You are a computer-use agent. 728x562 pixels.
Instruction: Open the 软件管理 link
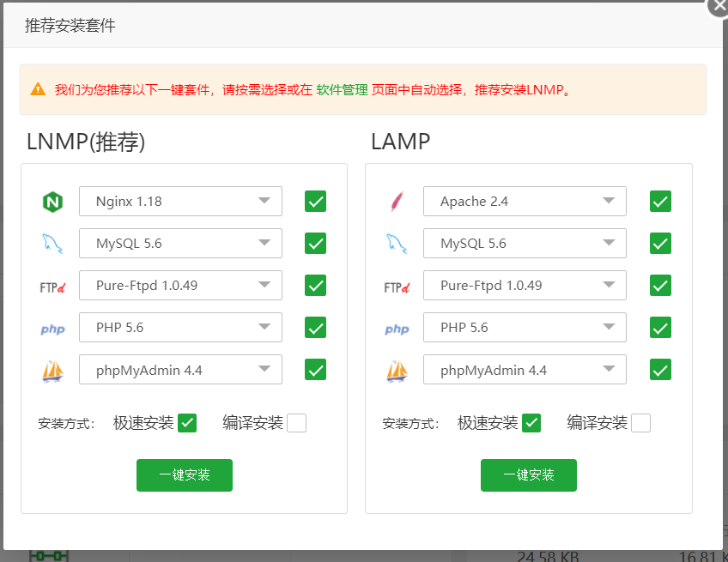point(343,89)
